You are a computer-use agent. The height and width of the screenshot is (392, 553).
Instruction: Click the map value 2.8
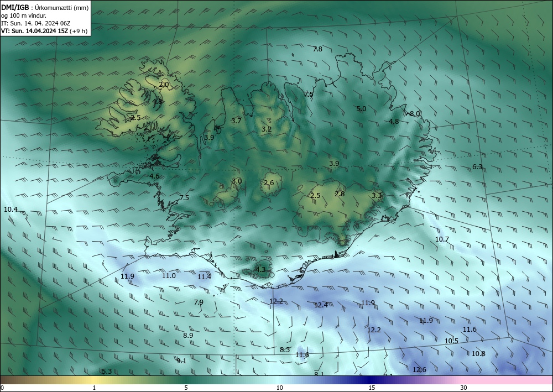pos(340,194)
